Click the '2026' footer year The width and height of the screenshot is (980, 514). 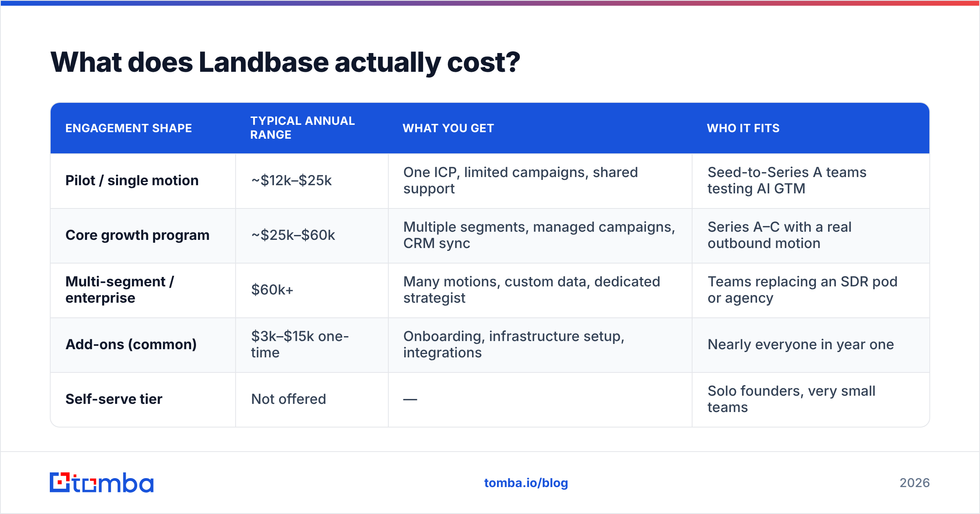tap(915, 483)
